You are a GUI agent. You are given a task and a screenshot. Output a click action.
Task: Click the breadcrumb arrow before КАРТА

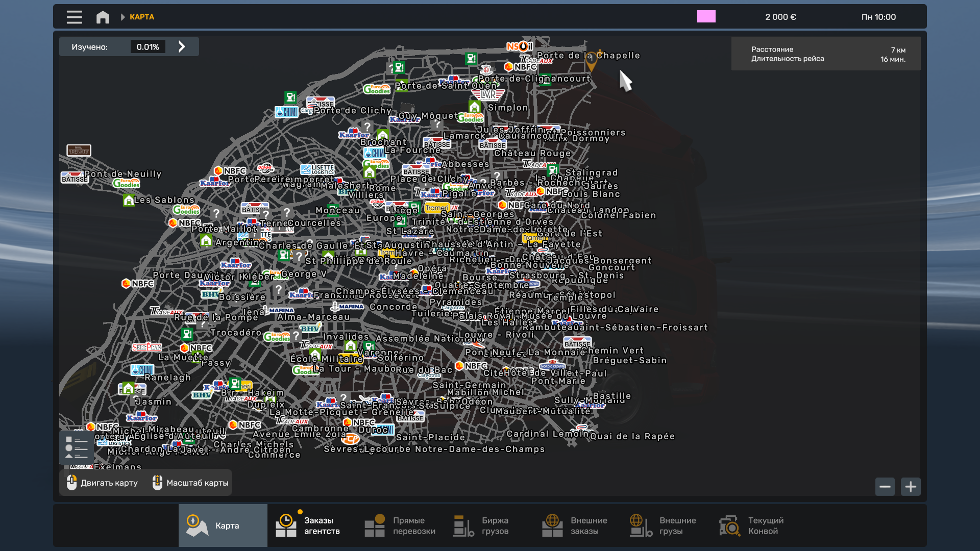pos(122,17)
